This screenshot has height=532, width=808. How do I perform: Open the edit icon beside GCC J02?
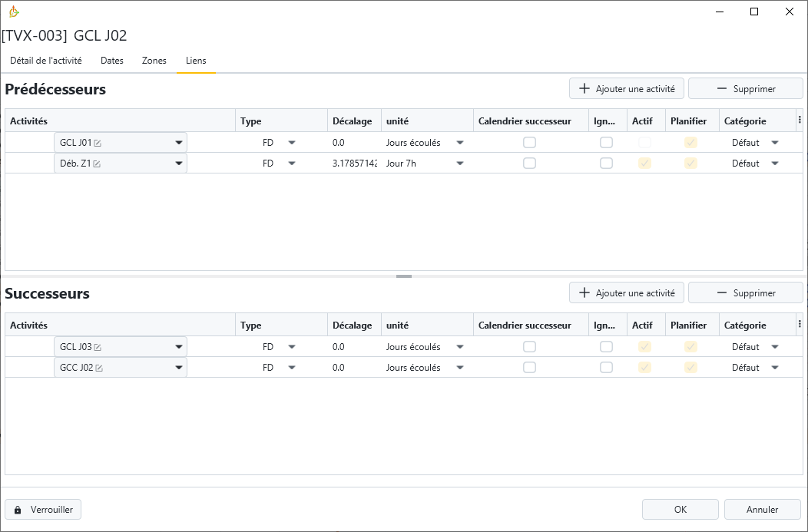coord(99,368)
